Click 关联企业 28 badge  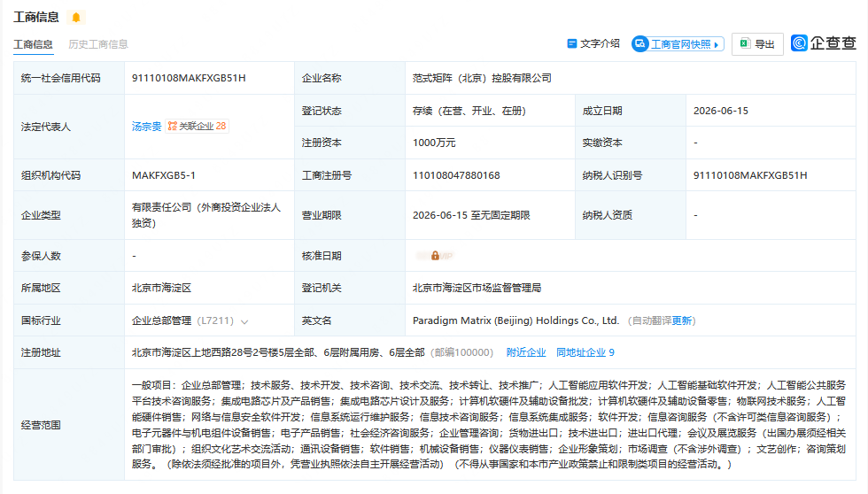(197, 126)
